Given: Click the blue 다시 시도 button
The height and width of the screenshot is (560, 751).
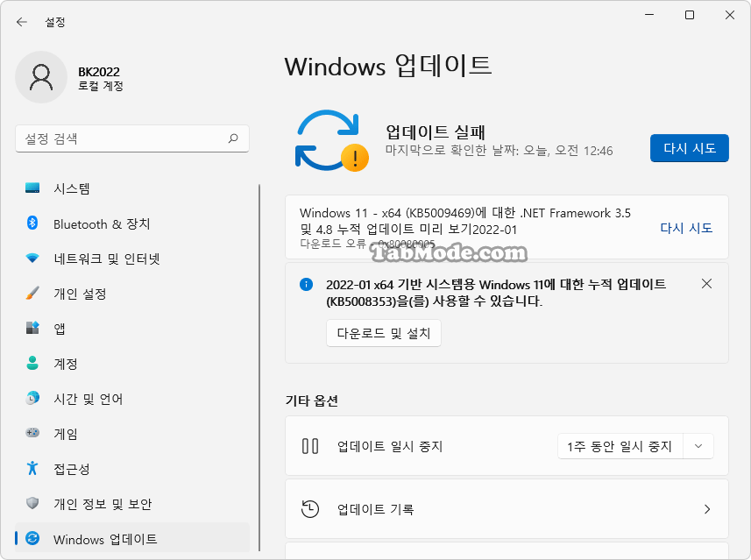Looking at the screenshot, I should coord(689,148).
